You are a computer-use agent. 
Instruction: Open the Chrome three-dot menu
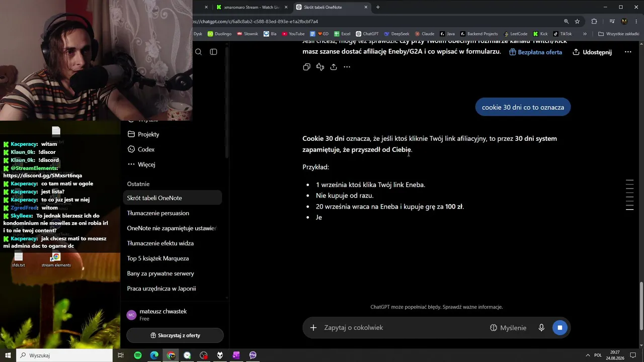pyautogui.click(x=636, y=22)
